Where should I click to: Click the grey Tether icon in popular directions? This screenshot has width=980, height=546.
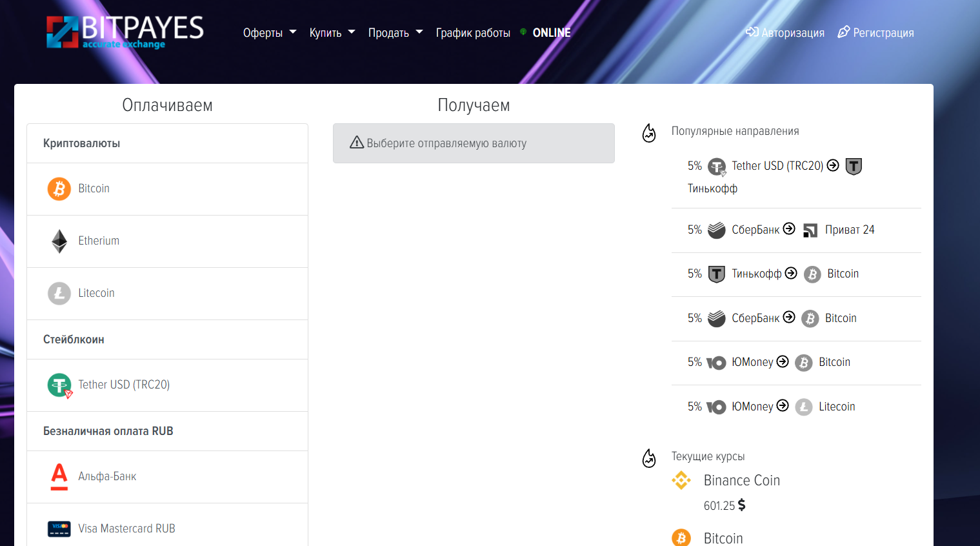click(x=717, y=167)
